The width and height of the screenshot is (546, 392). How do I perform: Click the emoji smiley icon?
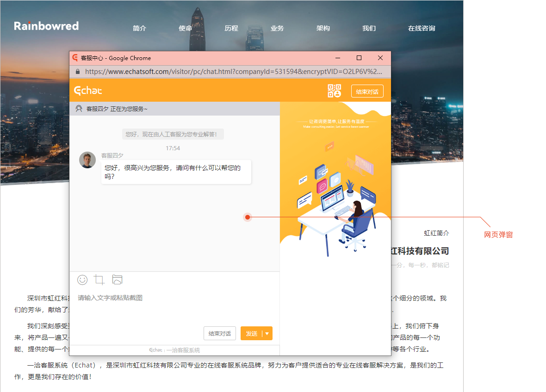(x=82, y=280)
